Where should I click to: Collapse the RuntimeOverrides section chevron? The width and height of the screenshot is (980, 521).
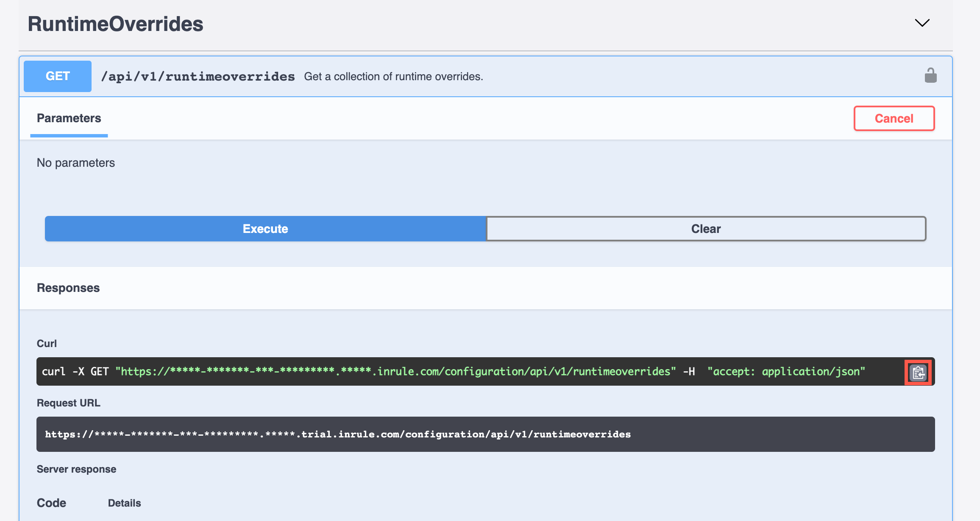(922, 23)
